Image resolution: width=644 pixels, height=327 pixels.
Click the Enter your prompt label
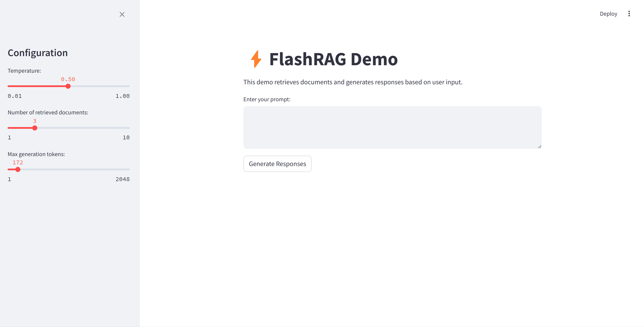point(267,99)
